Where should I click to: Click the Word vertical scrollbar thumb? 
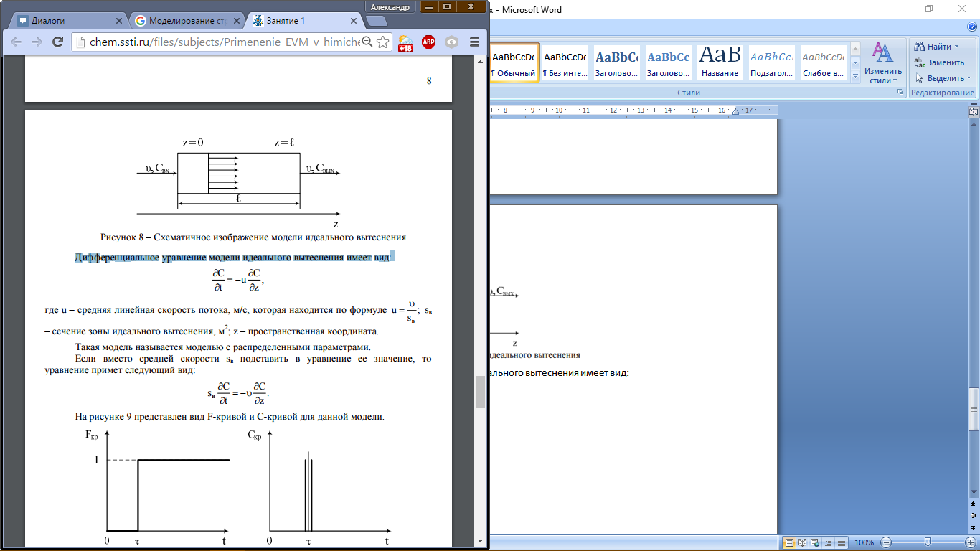[974, 410]
